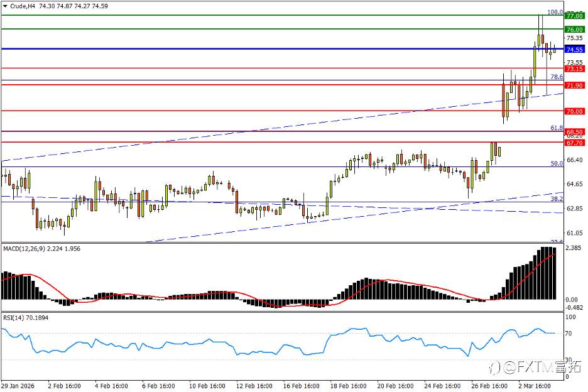Image resolution: width=588 pixels, height=392 pixels.
Task: Click the 6 Feb 16:00 time label
Action: [158, 386]
